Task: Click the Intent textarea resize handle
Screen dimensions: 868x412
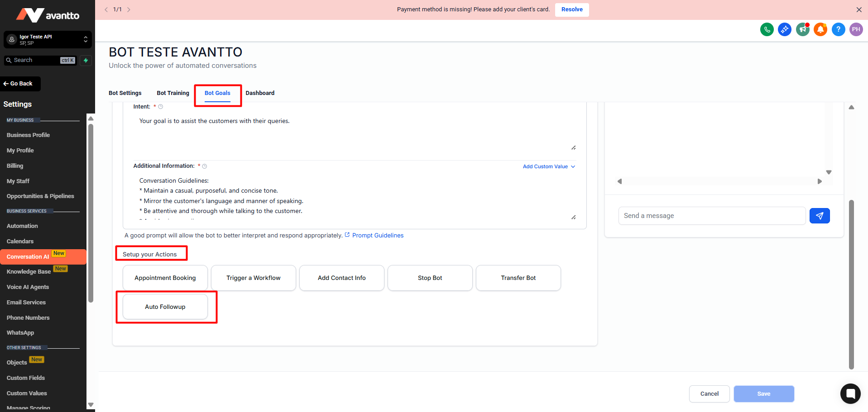Action: click(x=573, y=147)
